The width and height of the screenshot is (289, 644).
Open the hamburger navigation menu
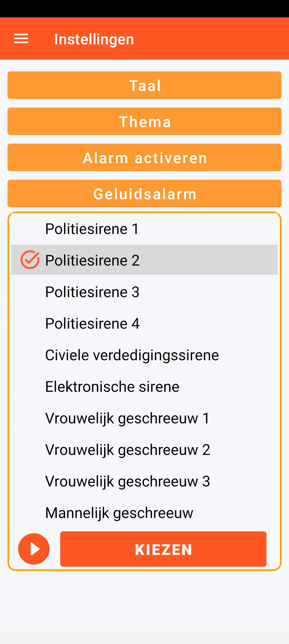(21, 39)
